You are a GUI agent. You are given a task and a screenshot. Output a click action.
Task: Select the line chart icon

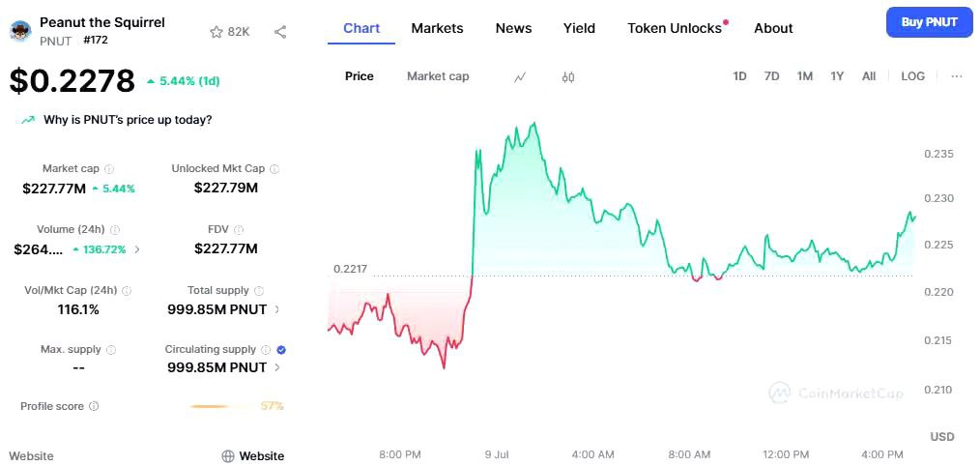[520, 76]
